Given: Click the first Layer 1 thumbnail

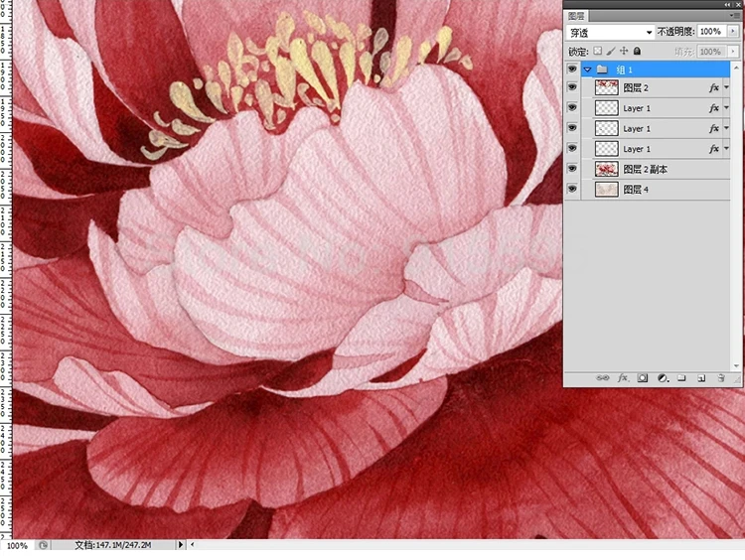Looking at the screenshot, I should click(x=607, y=108).
